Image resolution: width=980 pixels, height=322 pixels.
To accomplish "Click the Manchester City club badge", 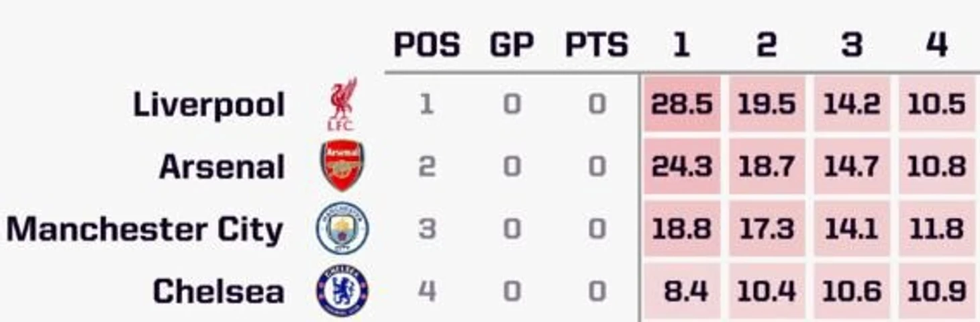I will [x=342, y=228].
